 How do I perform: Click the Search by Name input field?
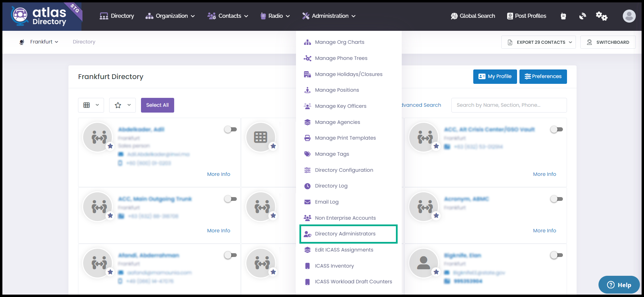click(x=509, y=105)
